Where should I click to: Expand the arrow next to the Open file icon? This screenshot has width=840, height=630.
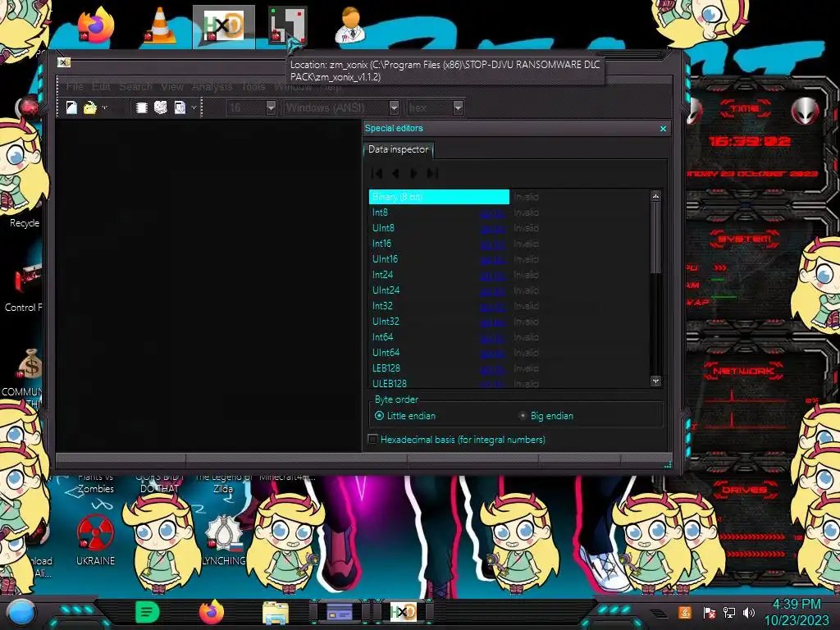tap(104, 107)
